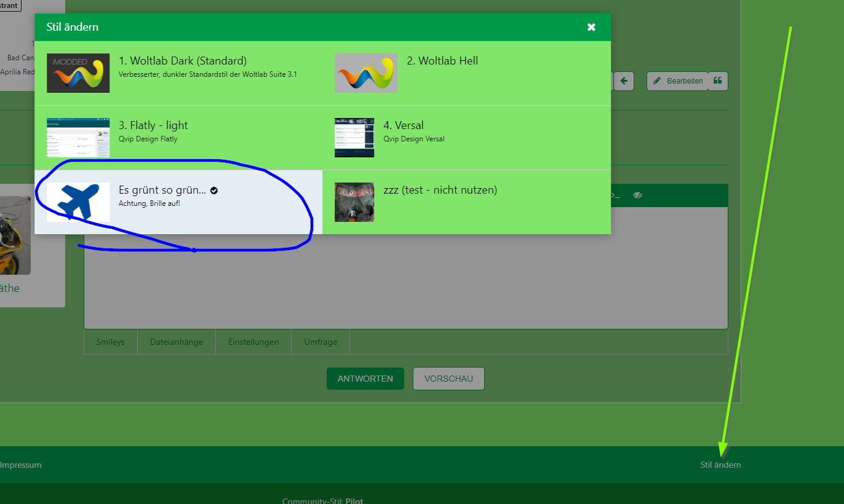
Task: Pick the Versal style preview image
Action: [x=354, y=138]
